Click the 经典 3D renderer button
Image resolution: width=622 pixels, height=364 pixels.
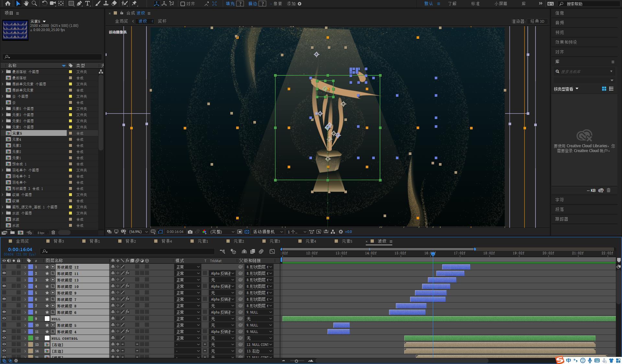click(x=537, y=21)
